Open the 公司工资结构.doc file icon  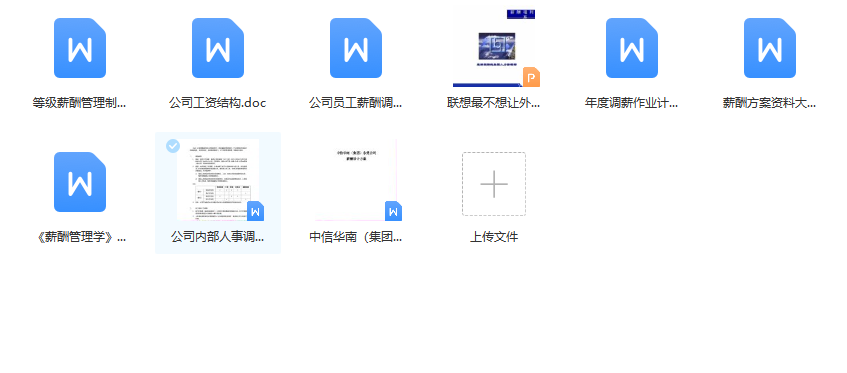click(x=218, y=48)
